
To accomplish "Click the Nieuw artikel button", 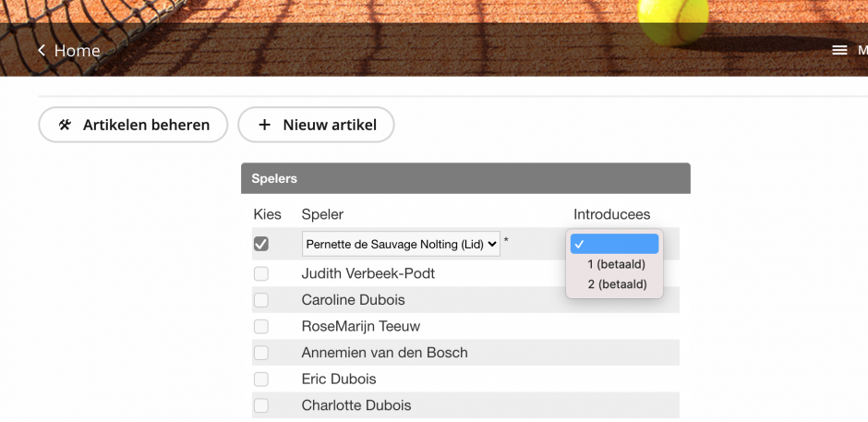I will (x=317, y=125).
